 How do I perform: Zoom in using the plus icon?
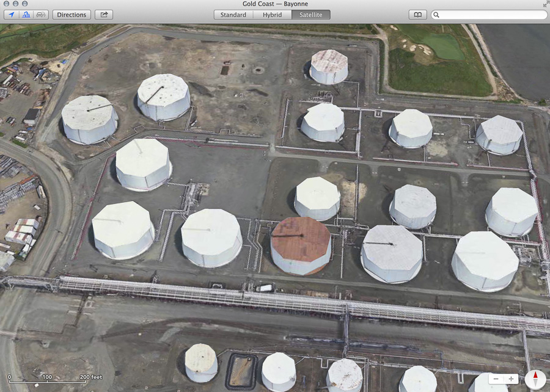[512, 378]
